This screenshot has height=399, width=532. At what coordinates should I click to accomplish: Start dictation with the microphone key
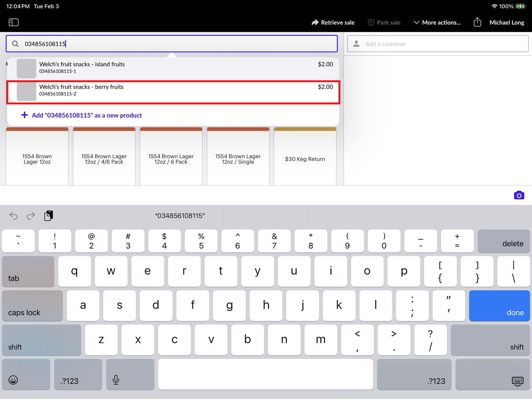tap(130, 374)
